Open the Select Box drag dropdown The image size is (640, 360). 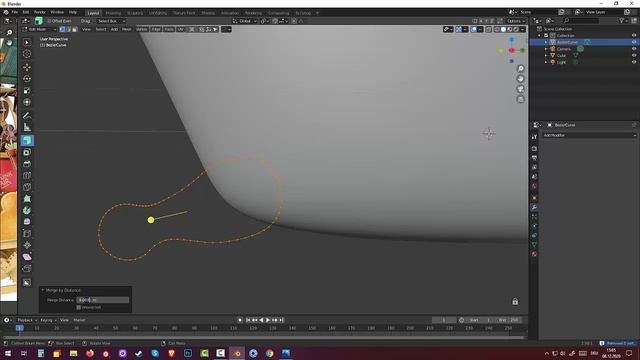coord(110,21)
